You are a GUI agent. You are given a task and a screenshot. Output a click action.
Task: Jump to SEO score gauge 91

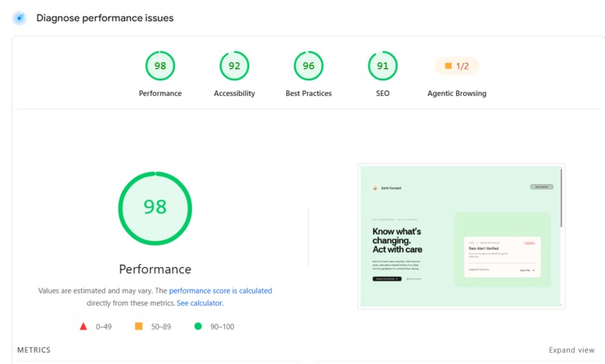click(382, 66)
